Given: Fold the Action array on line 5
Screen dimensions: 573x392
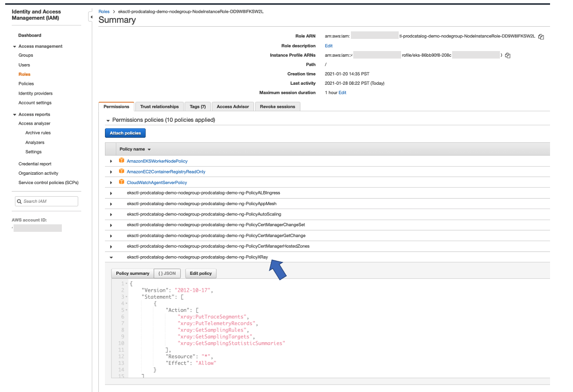Looking at the screenshot, I should pyautogui.click(x=127, y=310).
